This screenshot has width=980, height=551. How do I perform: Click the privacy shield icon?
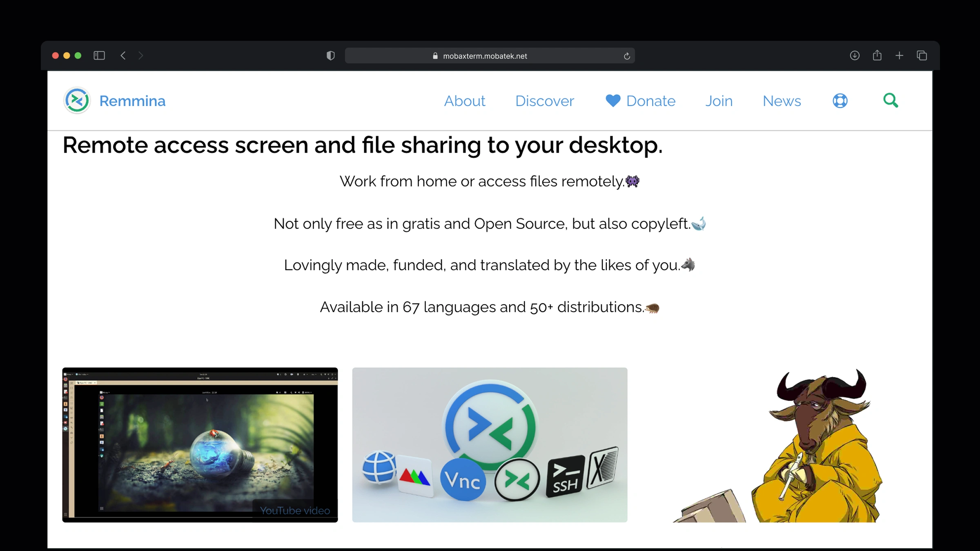331,56
